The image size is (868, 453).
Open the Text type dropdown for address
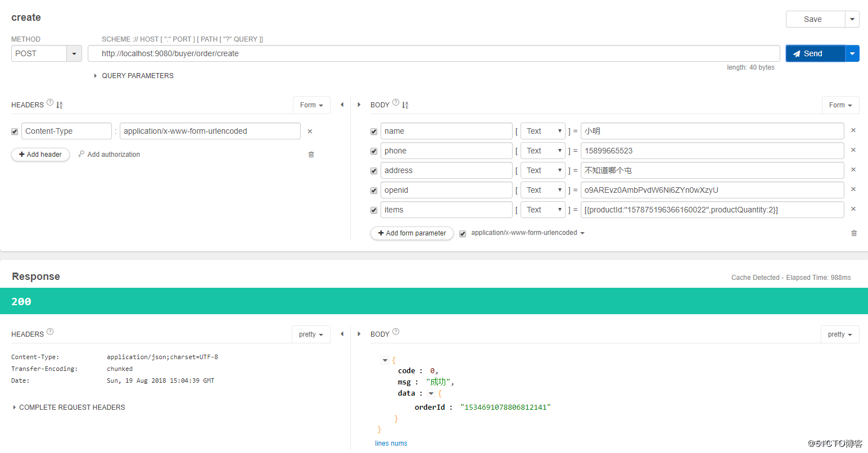coord(543,170)
